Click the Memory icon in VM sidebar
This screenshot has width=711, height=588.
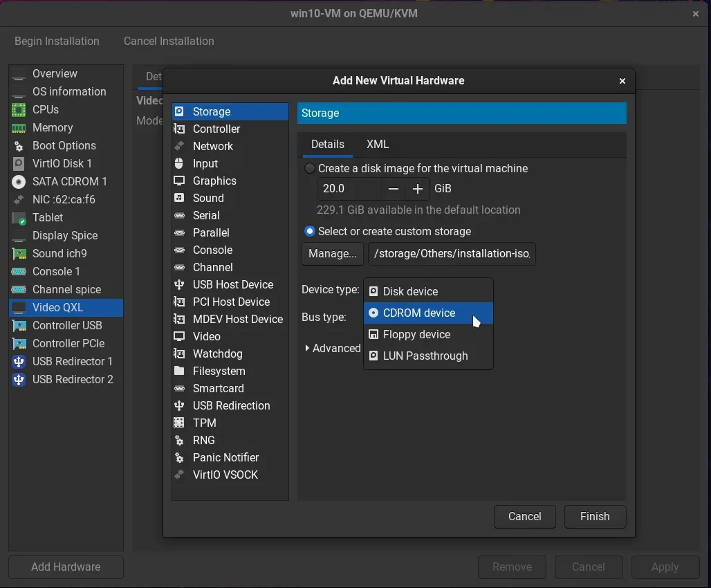pyautogui.click(x=19, y=128)
